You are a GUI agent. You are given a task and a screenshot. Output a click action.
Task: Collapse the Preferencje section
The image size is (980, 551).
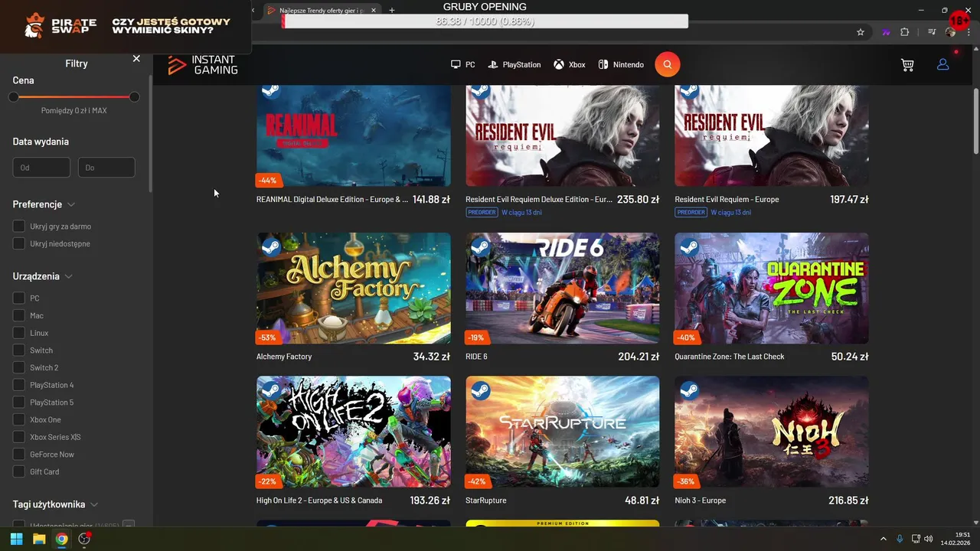(x=44, y=204)
